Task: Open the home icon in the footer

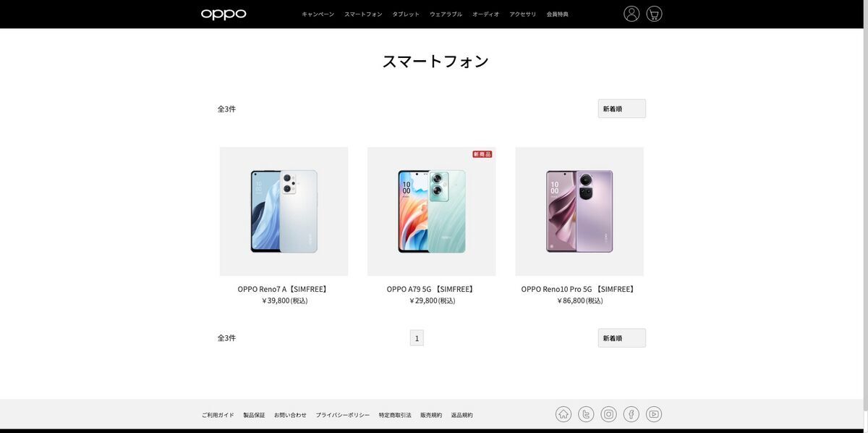Action: (563, 414)
